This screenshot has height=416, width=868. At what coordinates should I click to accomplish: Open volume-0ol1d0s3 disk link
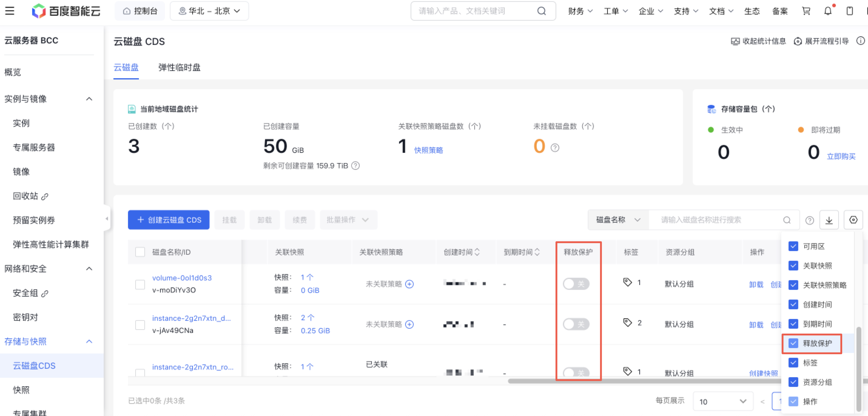[x=182, y=278]
